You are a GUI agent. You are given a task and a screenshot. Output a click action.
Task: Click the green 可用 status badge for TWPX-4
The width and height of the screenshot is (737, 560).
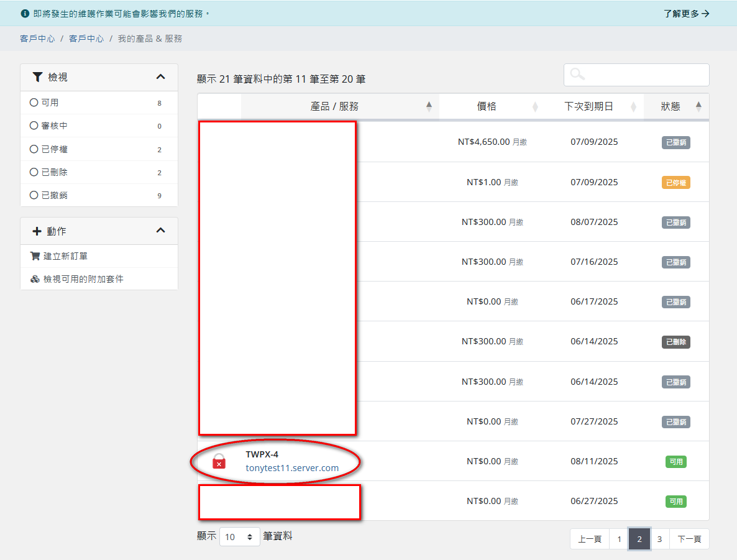pos(675,462)
